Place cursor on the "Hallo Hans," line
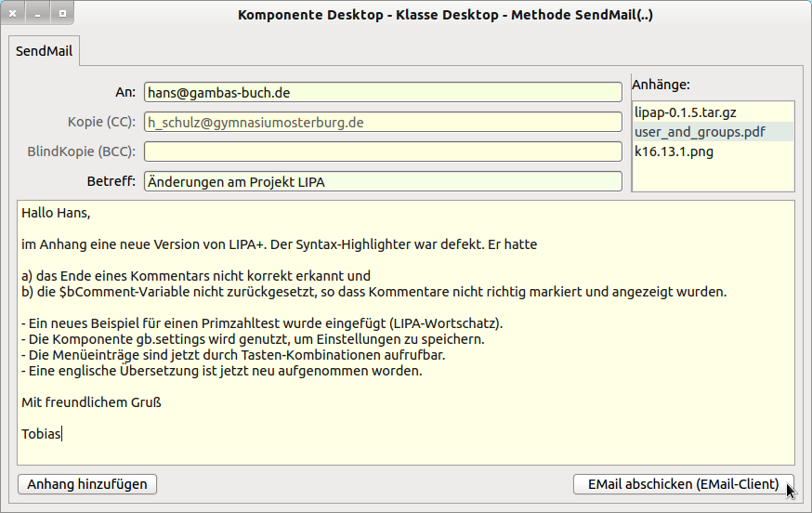The width and height of the screenshot is (812, 513). [56, 214]
